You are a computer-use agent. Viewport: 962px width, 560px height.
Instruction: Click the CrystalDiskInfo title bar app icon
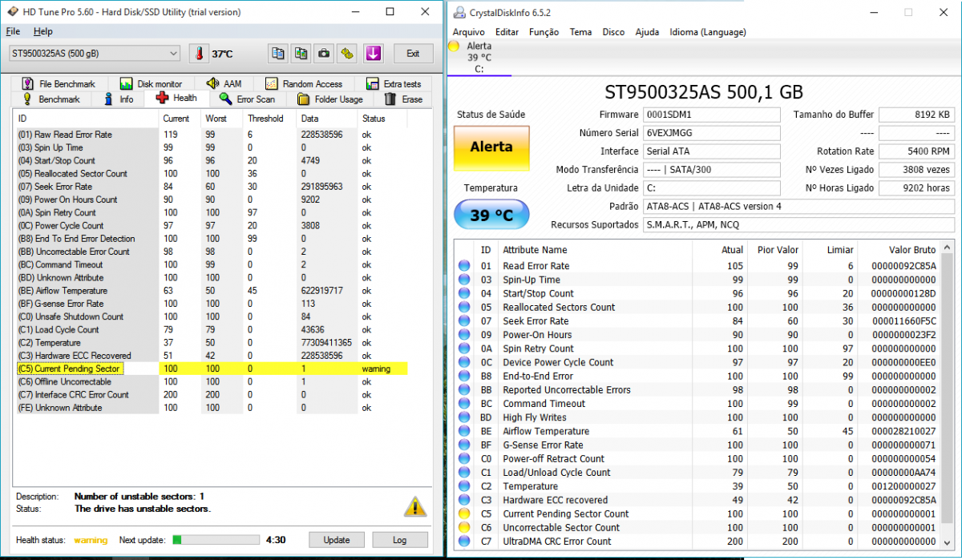click(x=458, y=12)
